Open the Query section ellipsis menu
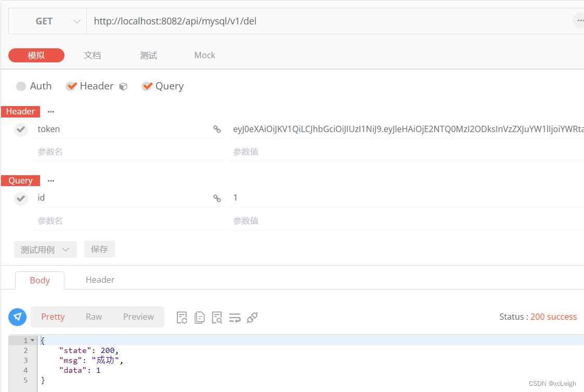 coord(51,181)
